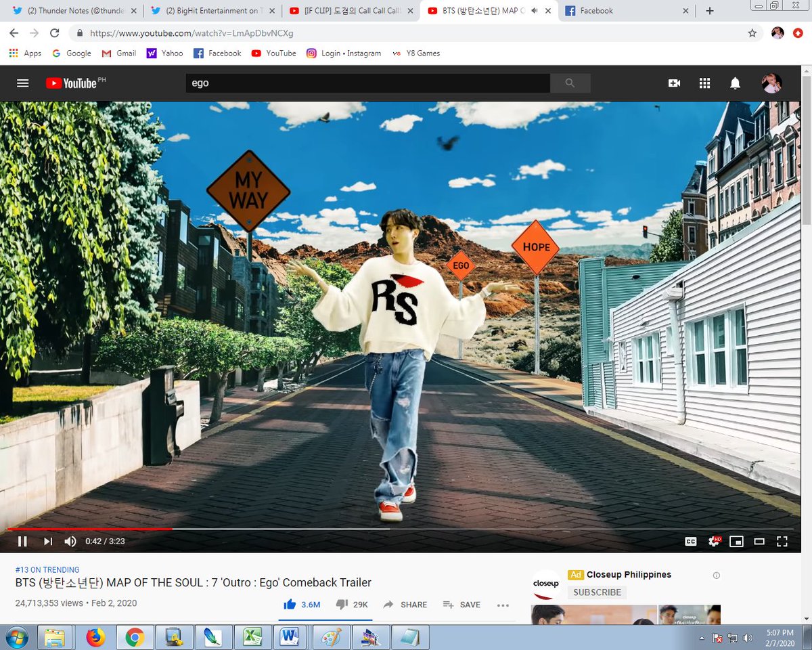Subscribe to Closeup Philippines

pyautogui.click(x=597, y=592)
